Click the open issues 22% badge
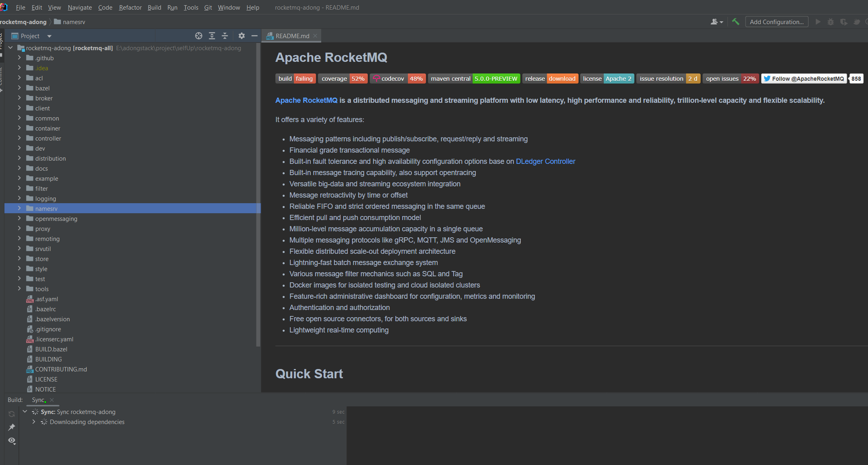Image resolution: width=868 pixels, height=465 pixels. (x=731, y=79)
